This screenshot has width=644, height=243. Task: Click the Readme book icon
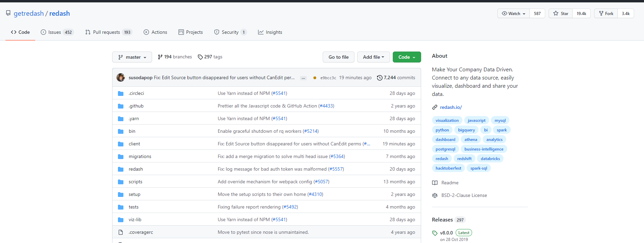(435, 183)
